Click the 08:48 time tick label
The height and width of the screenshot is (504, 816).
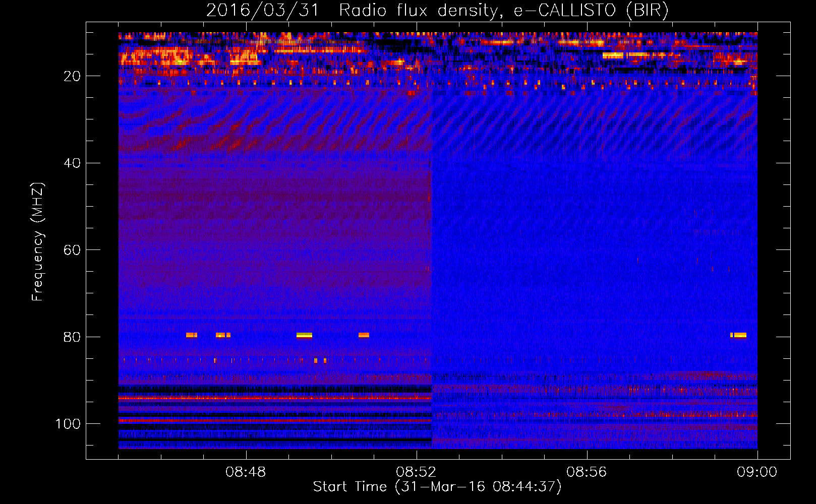(246, 472)
